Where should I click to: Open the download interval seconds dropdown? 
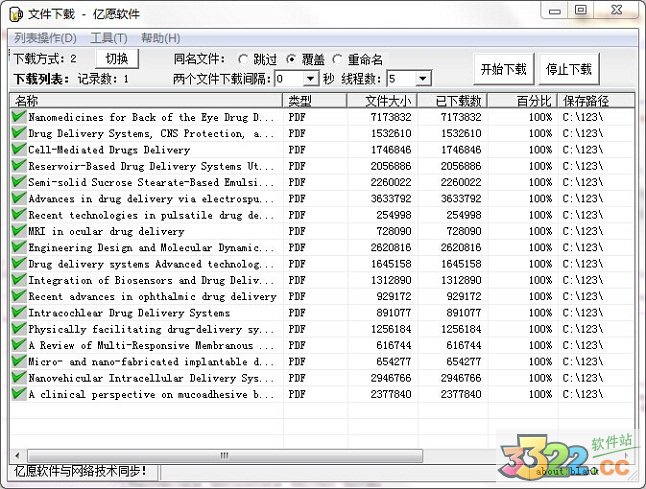coord(311,78)
